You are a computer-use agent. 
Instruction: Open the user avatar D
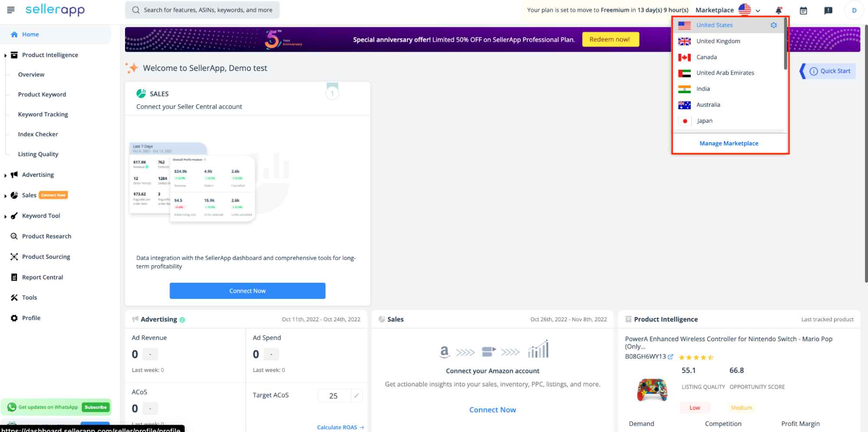(854, 10)
